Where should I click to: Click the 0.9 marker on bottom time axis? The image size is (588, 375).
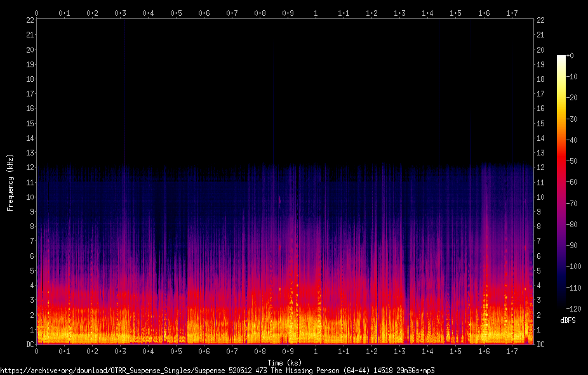[x=288, y=351]
